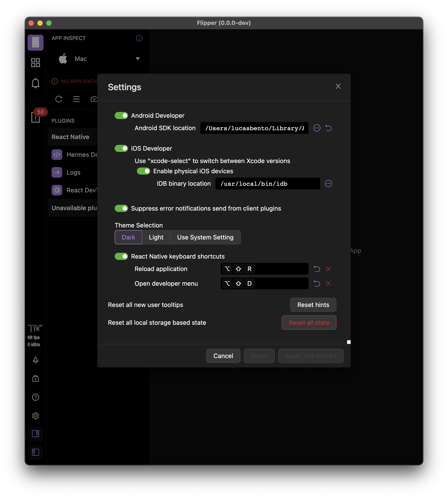Toggle the right sidebar panel icon
This screenshot has width=448, height=498.
coord(36,434)
